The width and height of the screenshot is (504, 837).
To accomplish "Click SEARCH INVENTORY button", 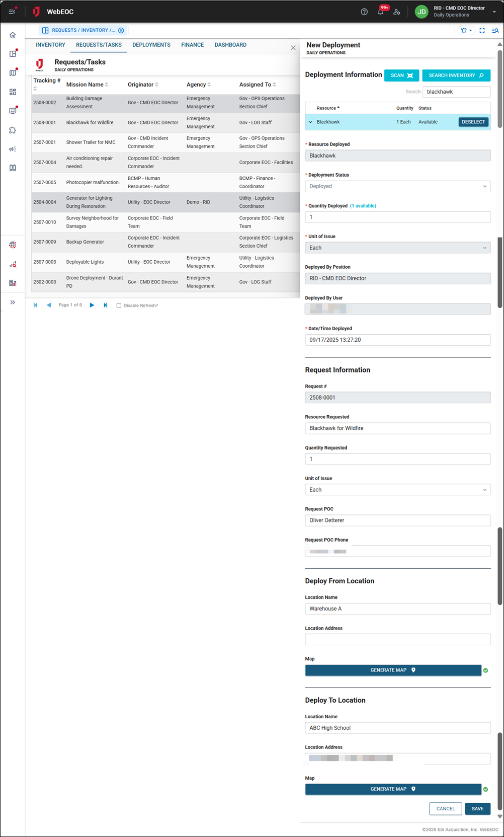I will point(456,75).
